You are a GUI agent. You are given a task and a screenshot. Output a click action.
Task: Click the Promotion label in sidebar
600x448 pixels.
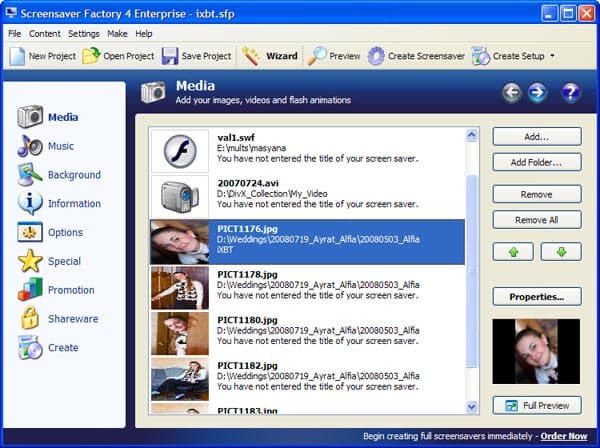click(71, 290)
